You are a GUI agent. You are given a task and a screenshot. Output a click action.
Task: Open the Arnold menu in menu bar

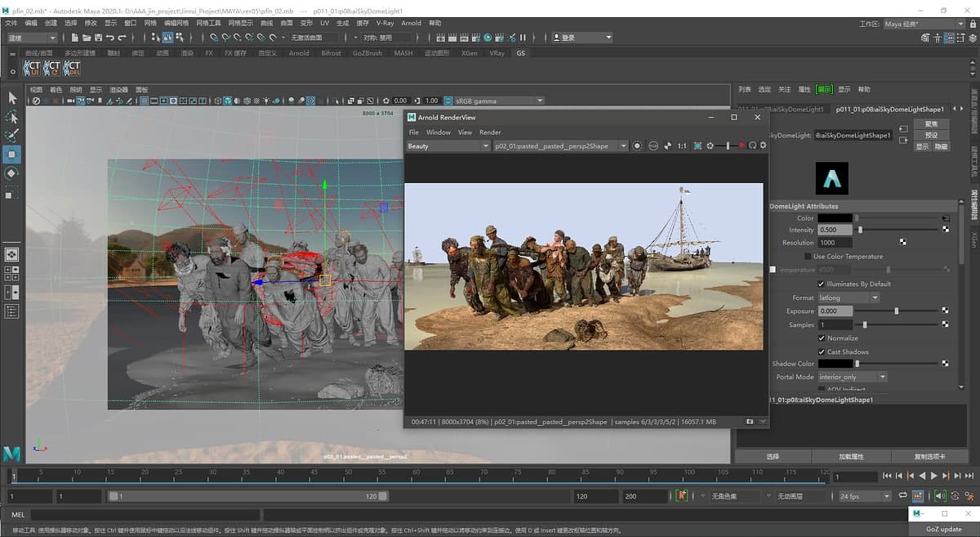412,23
